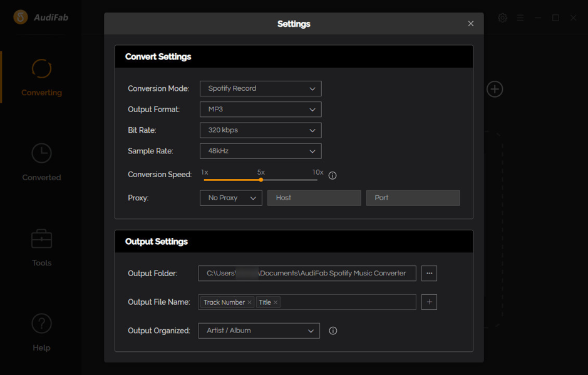The image size is (588, 375).
Task: Open the Output Format dropdown
Action: (x=260, y=110)
